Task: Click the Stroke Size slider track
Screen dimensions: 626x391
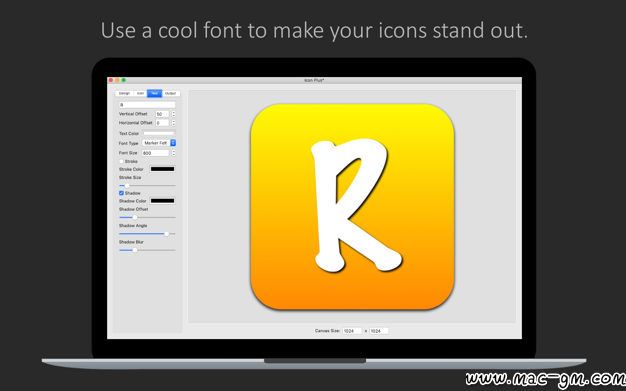Action: coord(147,186)
